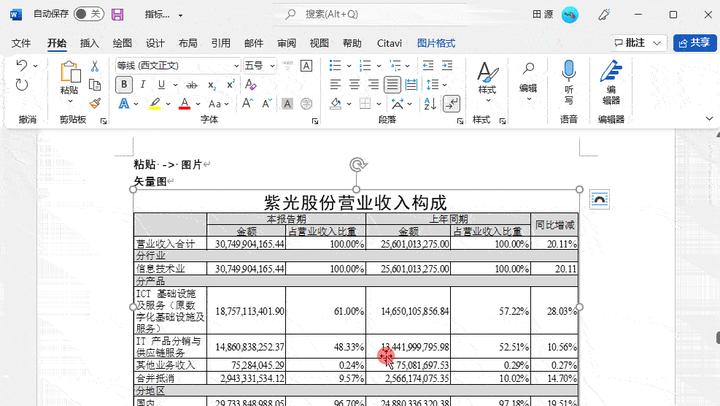Switch to the 设计 tab

(x=155, y=43)
